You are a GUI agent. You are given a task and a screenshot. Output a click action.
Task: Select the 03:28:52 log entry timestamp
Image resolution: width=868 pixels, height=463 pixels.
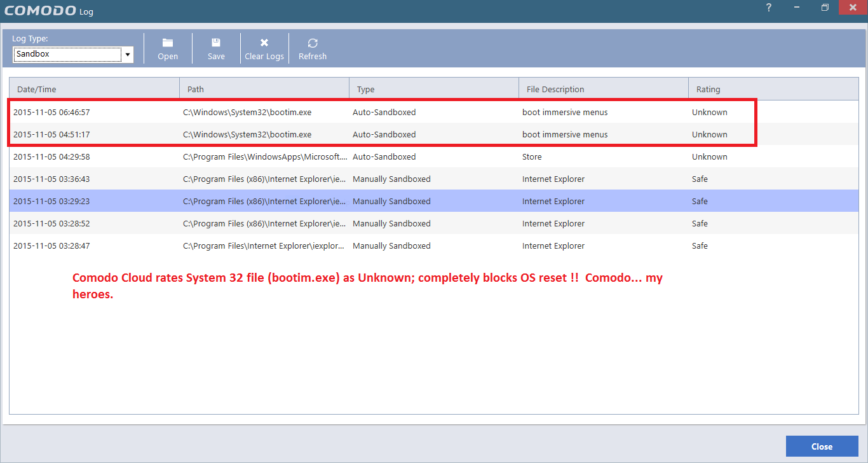tap(51, 224)
